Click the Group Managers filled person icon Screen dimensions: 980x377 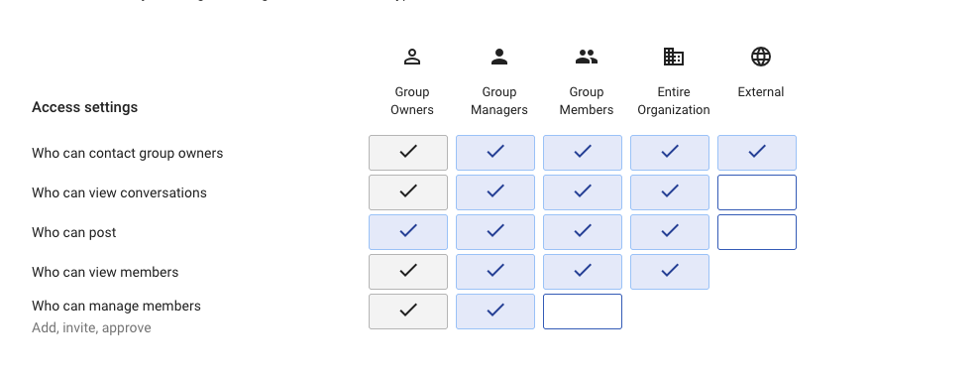pos(498,57)
